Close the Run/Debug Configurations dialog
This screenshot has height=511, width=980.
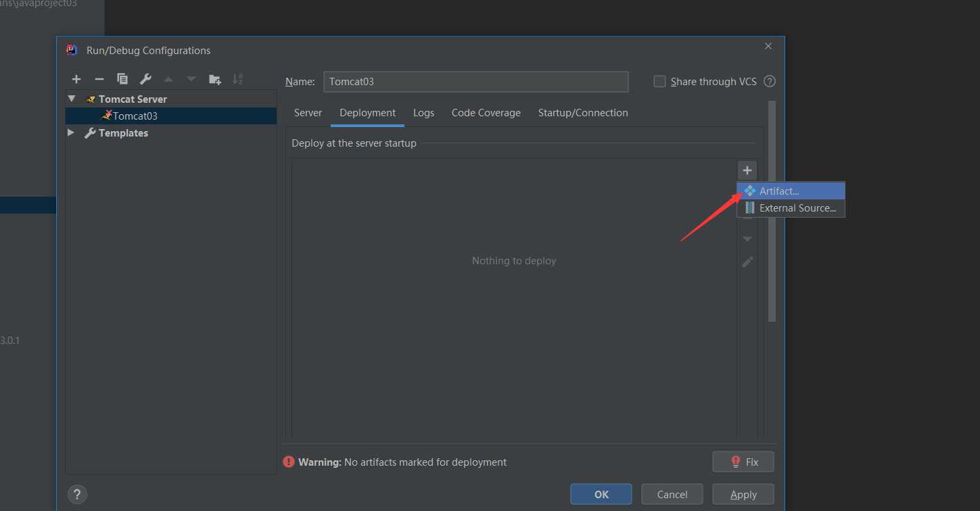[768, 47]
